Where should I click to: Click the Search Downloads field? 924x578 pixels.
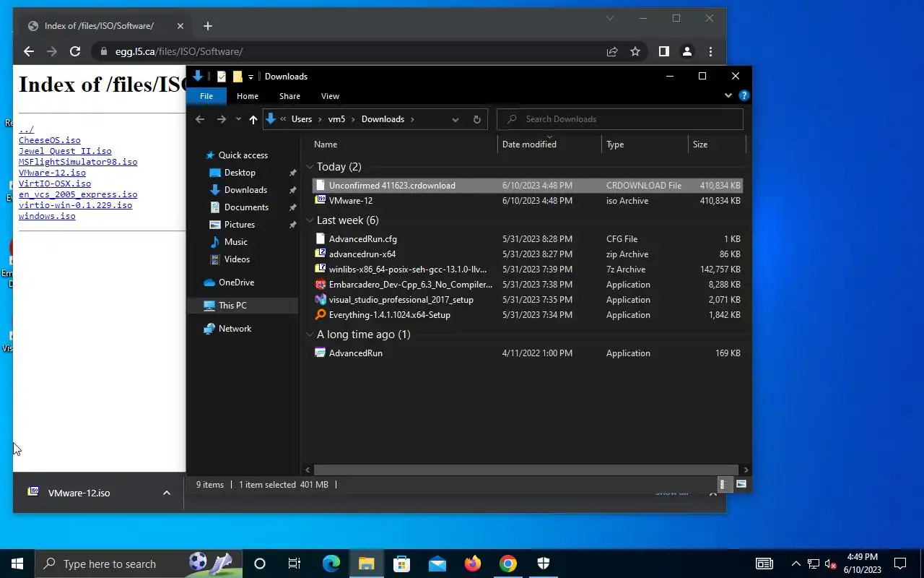pos(620,119)
